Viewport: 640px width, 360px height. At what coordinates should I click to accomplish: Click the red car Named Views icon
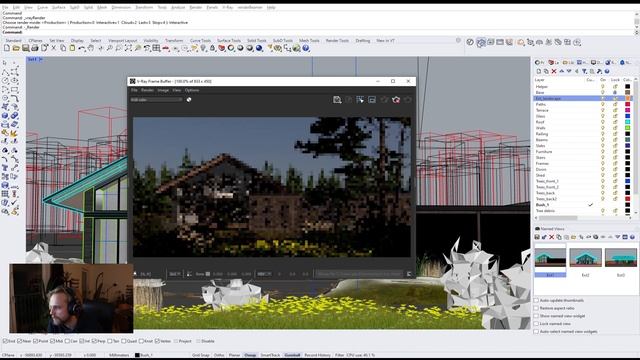point(166,48)
